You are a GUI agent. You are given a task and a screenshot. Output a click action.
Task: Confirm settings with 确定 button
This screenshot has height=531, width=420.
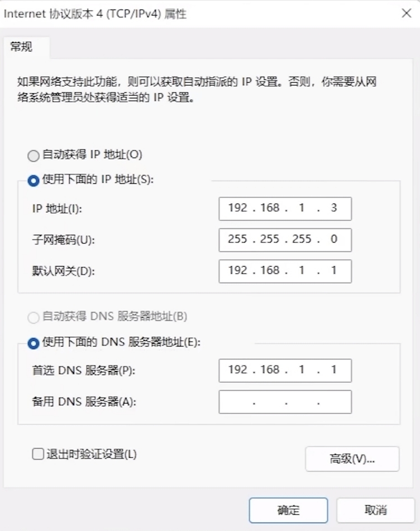pos(288,510)
